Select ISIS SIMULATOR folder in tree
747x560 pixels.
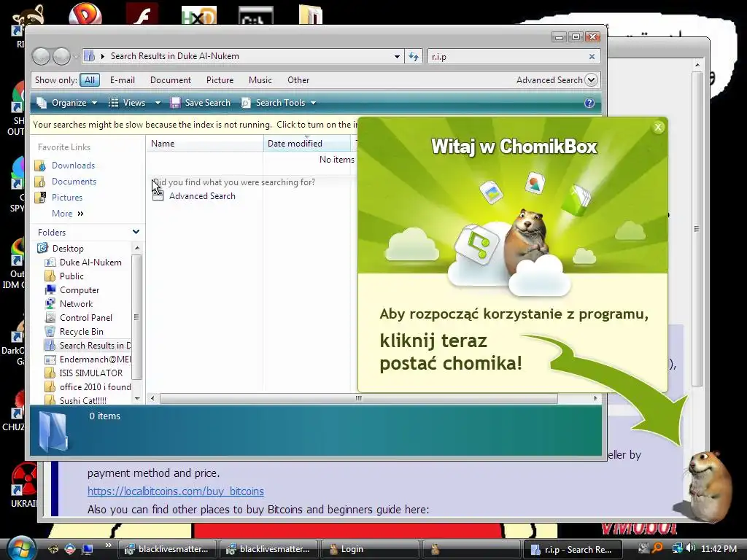pyautogui.click(x=91, y=373)
